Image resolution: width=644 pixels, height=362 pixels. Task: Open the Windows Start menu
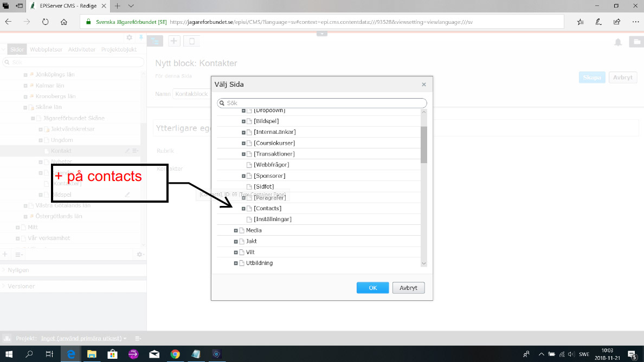click(x=9, y=354)
